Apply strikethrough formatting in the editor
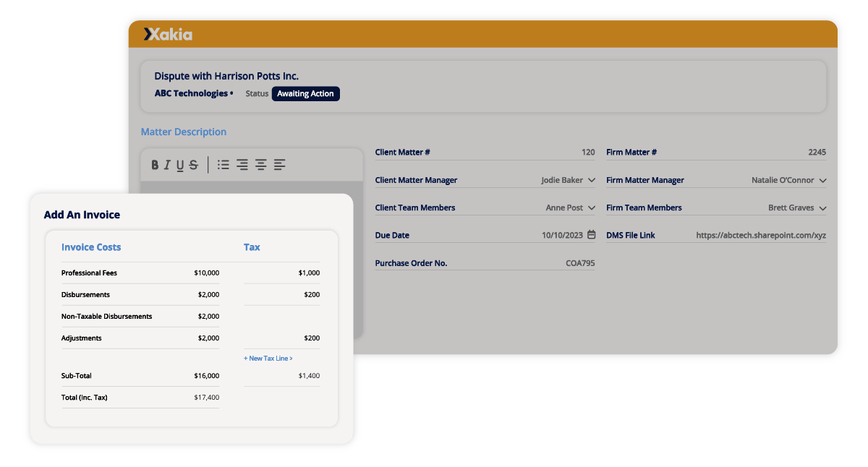868x467 pixels. point(192,164)
